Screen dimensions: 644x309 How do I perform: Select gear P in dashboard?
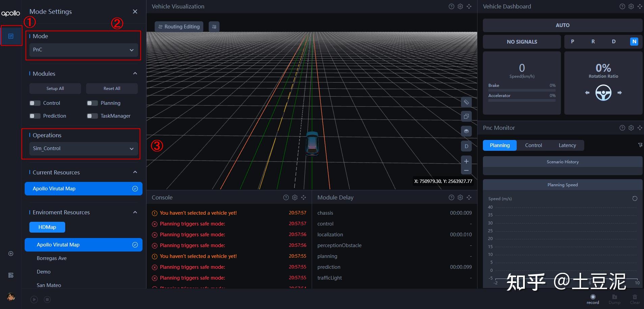(x=572, y=42)
